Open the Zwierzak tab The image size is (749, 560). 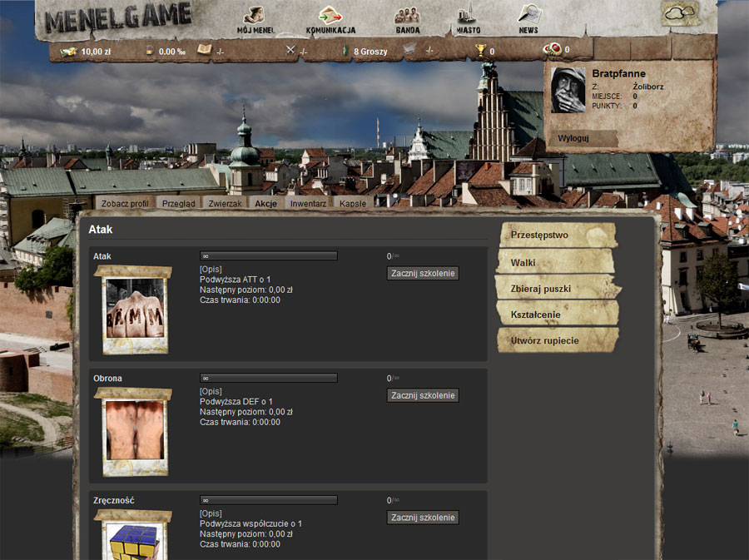(225, 203)
